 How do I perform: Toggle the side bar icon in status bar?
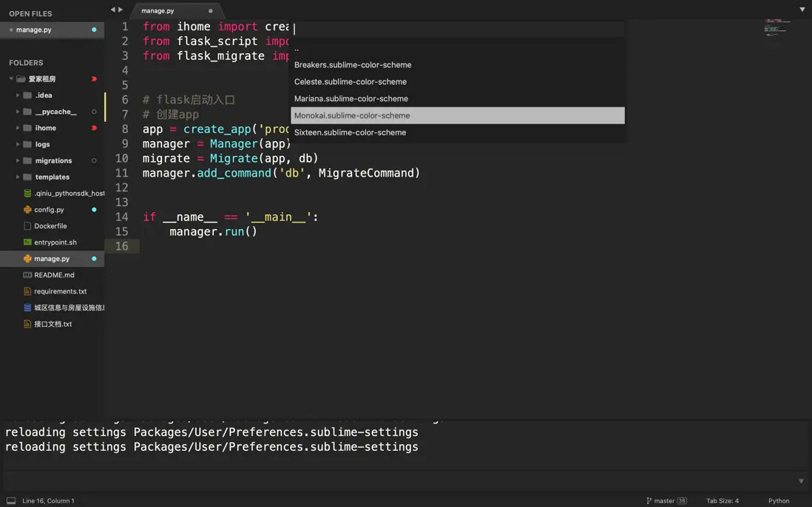pyautogui.click(x=11, y=501)
